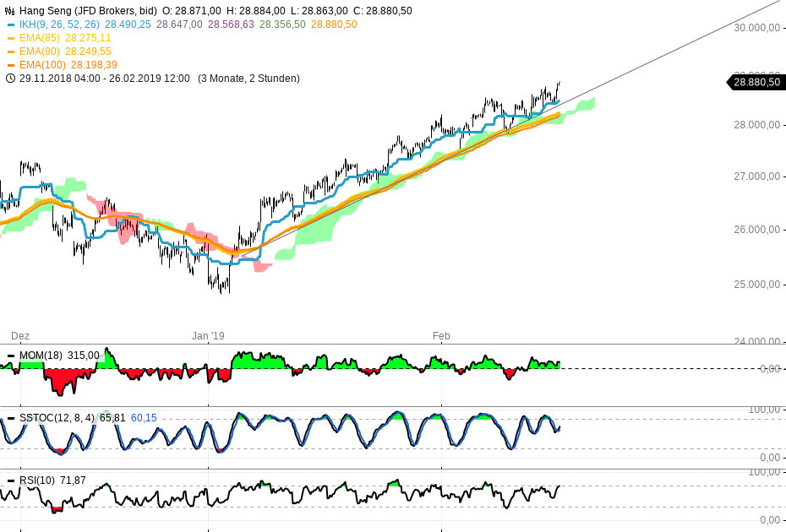The width and height of the screenshot is (786, 532).
Task: Click the clock icon beside the date range
Action: [x=10, y=78]
